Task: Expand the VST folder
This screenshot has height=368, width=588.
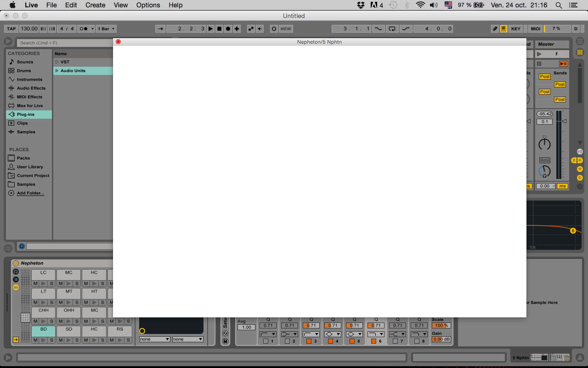Action: [x=57, y=62]
